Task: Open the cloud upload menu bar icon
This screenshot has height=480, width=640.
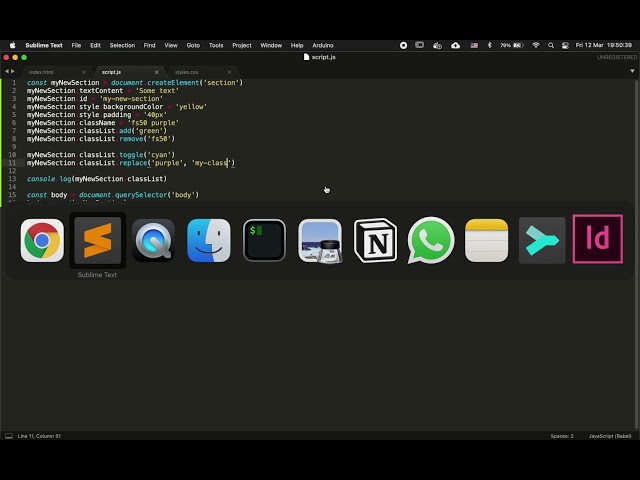Action: pyautogui.click(x=456, y=45)
